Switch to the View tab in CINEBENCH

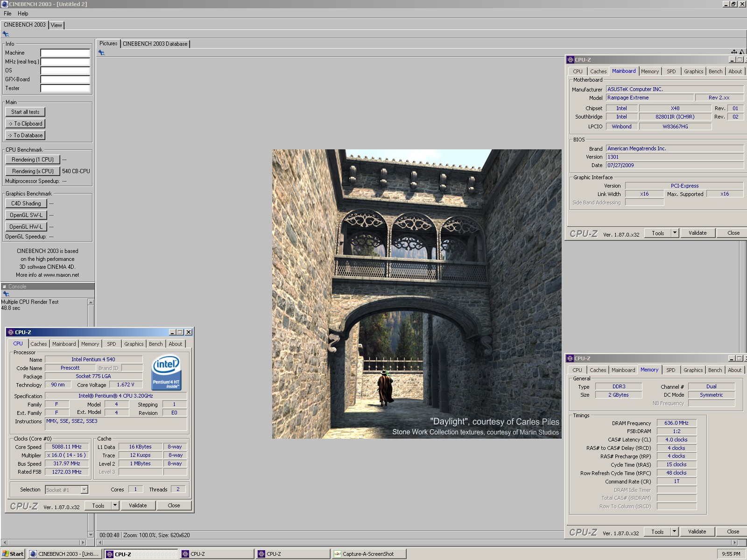click(x=56, y=25)
